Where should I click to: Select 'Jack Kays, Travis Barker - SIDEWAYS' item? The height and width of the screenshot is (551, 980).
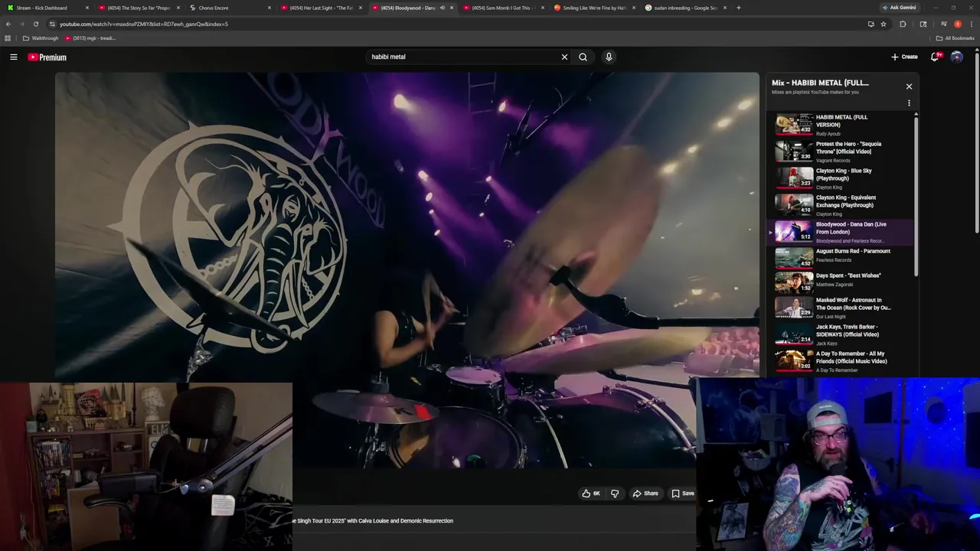[x=841, y=334]
